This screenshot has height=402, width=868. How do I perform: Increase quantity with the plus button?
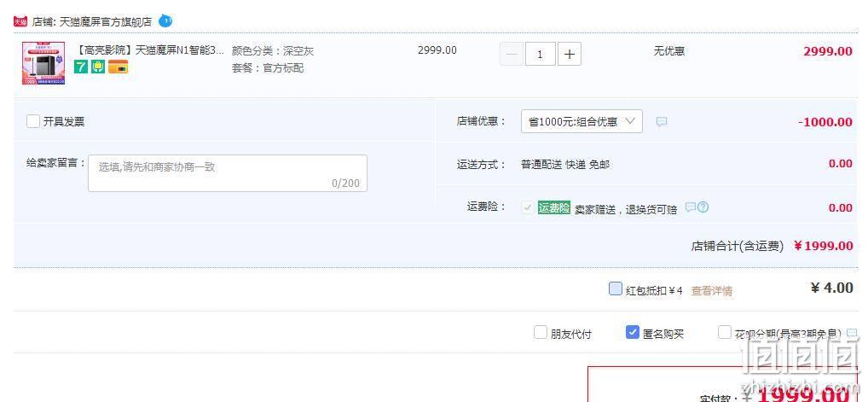click(x=570, y=55)
